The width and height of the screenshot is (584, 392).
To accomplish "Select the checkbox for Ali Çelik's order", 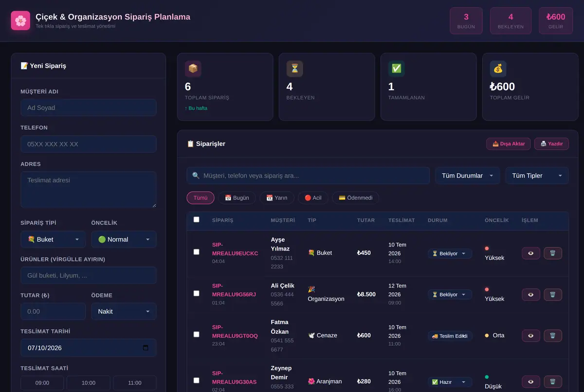I will point(197,293).
